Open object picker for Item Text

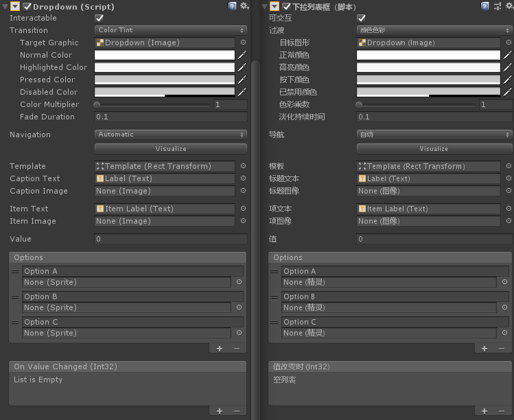[243, 208]
